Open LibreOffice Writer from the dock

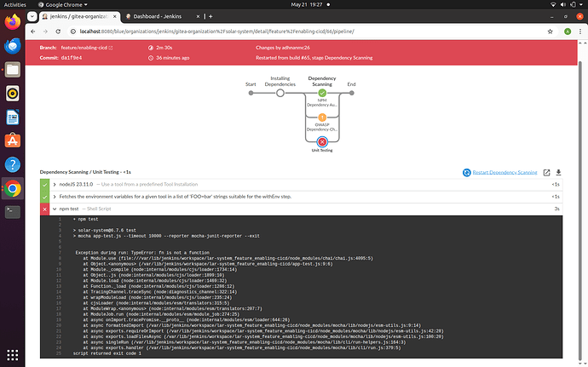pos(13,117)
